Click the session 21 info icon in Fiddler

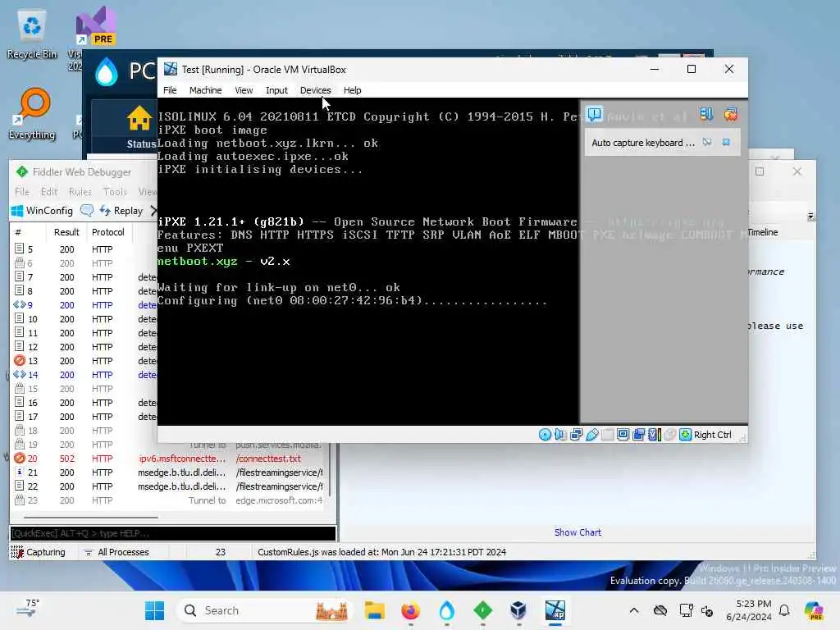pyautogui.click(x=20, y=472)
